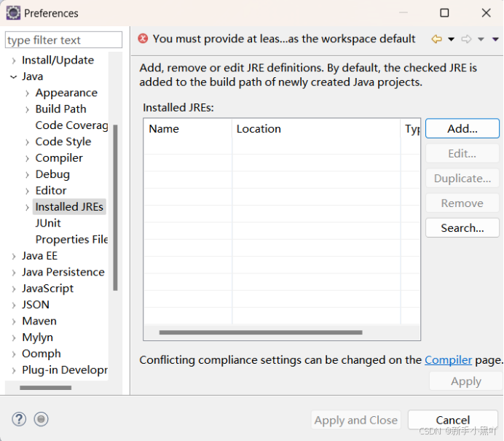Select Code Style under Java
Image resolution: width=504 pixels, height=441 pixels.
point(63,142)
